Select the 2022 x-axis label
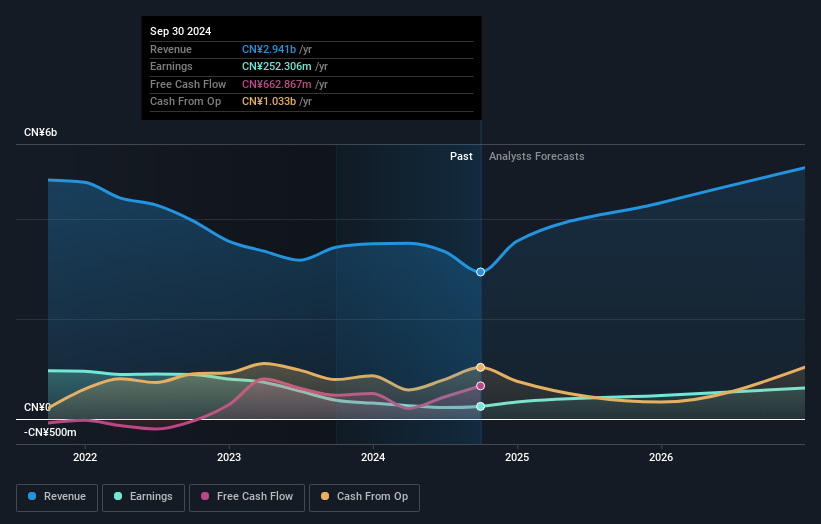This screenshot has width=821, height=524. point(85,457)
